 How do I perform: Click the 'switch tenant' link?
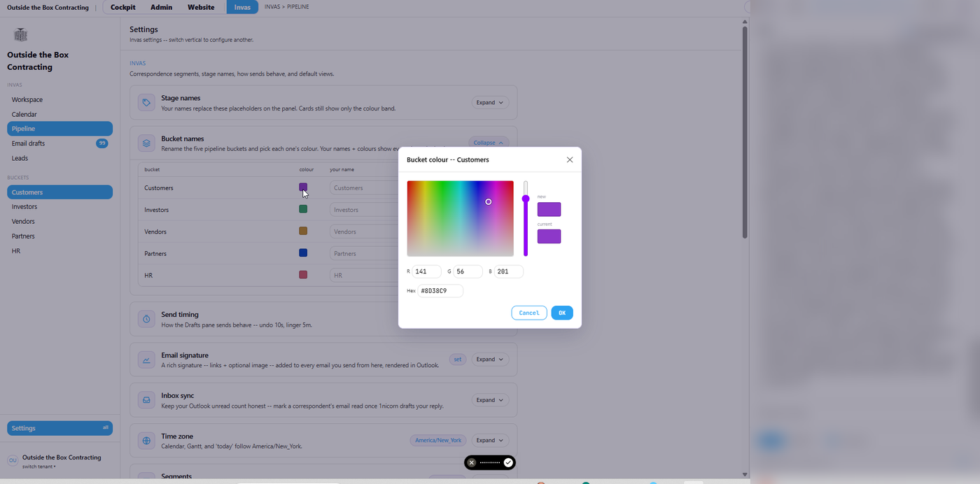pos(38,467)
